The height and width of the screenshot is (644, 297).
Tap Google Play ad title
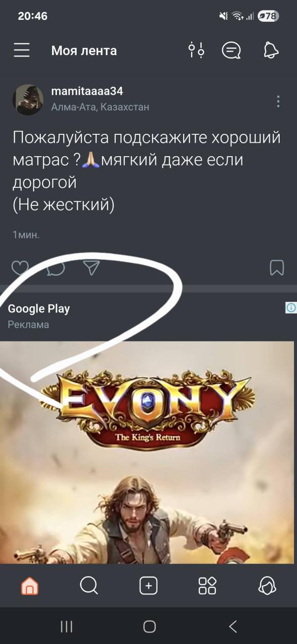39,309
